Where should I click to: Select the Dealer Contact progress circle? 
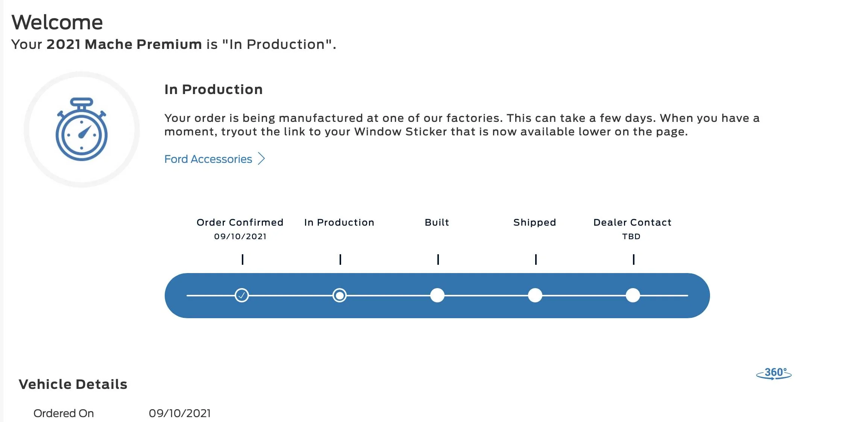pyautogui.click(x=633, y=295)
